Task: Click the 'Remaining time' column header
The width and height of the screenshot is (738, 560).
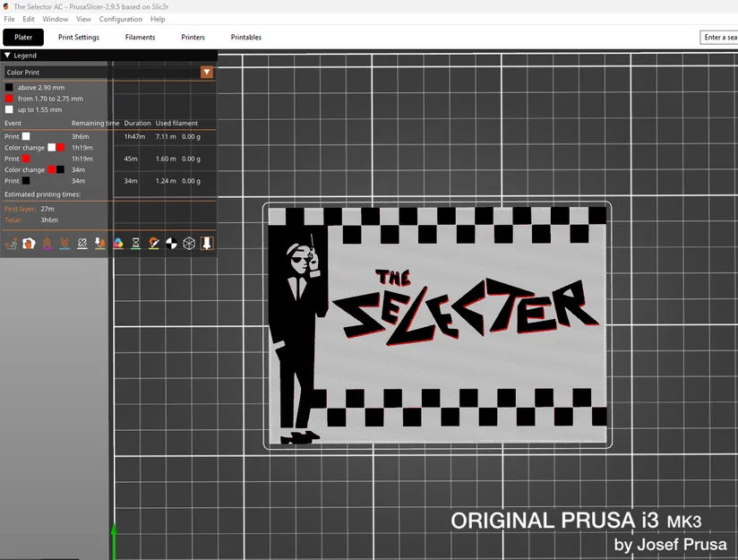Action: click(x=96, y=124)
